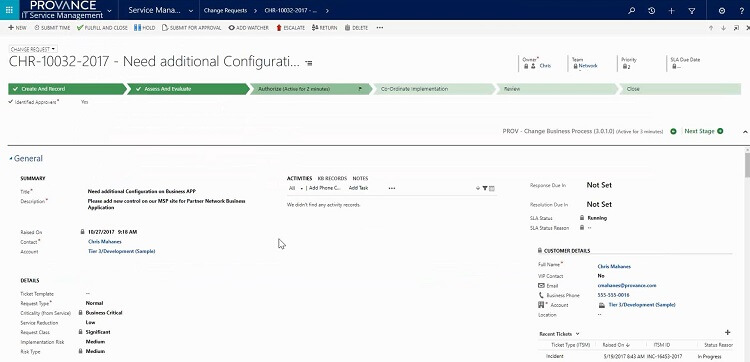Select the Close stage
The height and width of the screenshot is (362, 750).
(x=680, y=89)
